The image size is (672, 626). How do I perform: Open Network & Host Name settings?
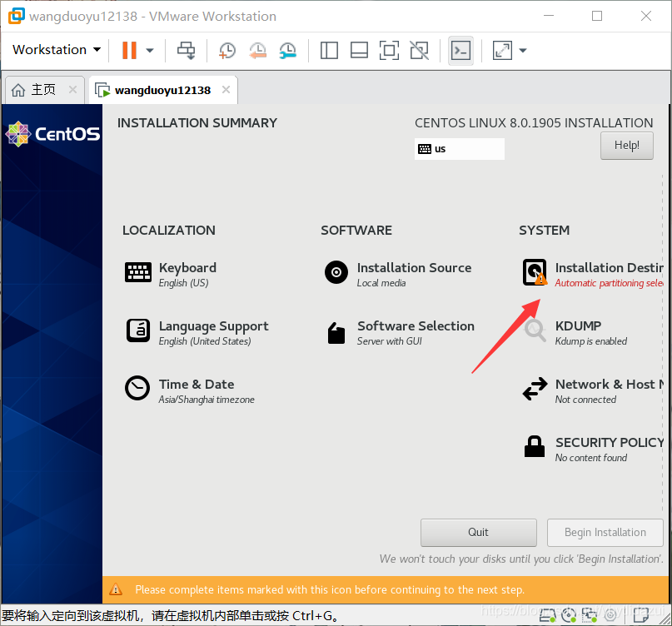pos(593,390)
